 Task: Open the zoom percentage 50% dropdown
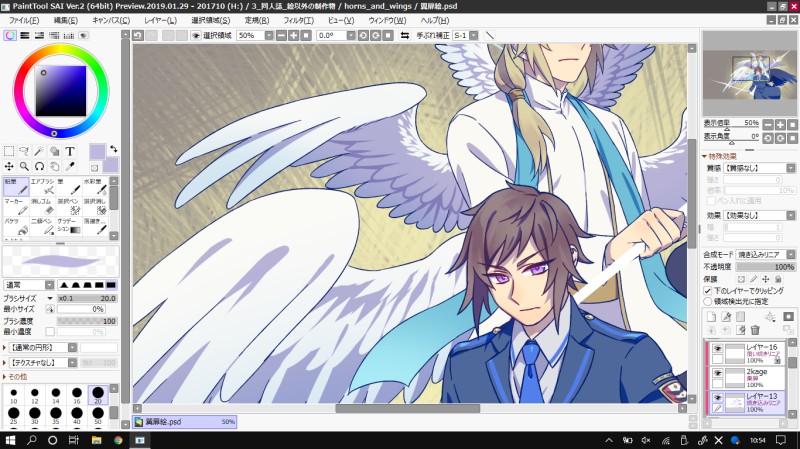click(x=268, y=35)
